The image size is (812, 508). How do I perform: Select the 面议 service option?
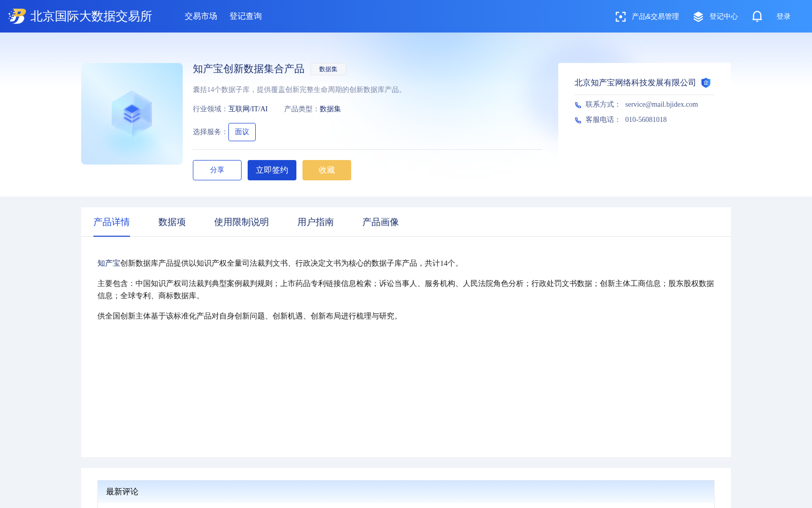click(x=242, y=132)
